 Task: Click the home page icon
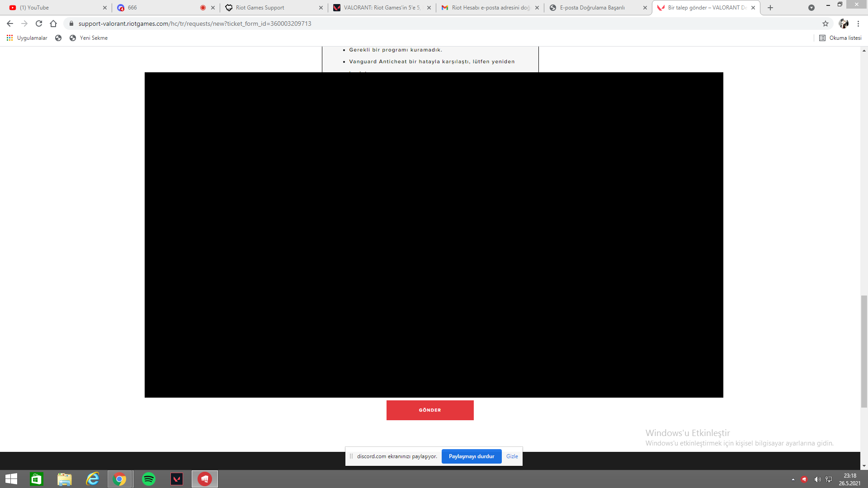(53, 23)
